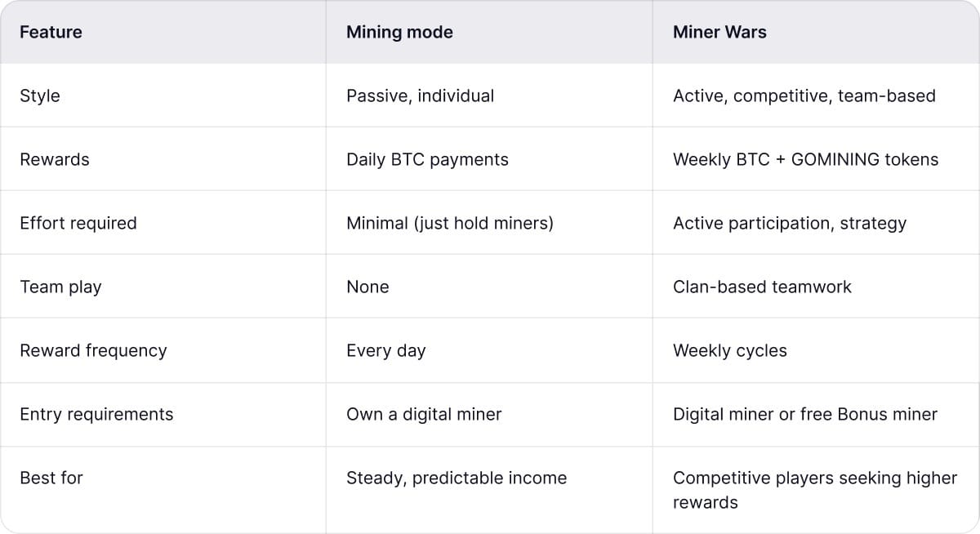Select the "Active participation, strategy" cell
This screenshot has height=534, width=980.
[789, 223]
